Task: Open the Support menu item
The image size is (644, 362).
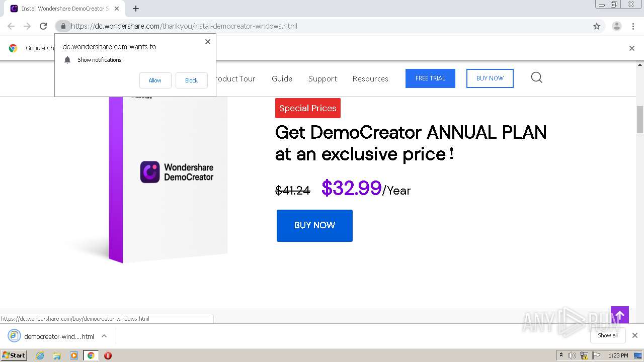Action: [x=323, y=79]
